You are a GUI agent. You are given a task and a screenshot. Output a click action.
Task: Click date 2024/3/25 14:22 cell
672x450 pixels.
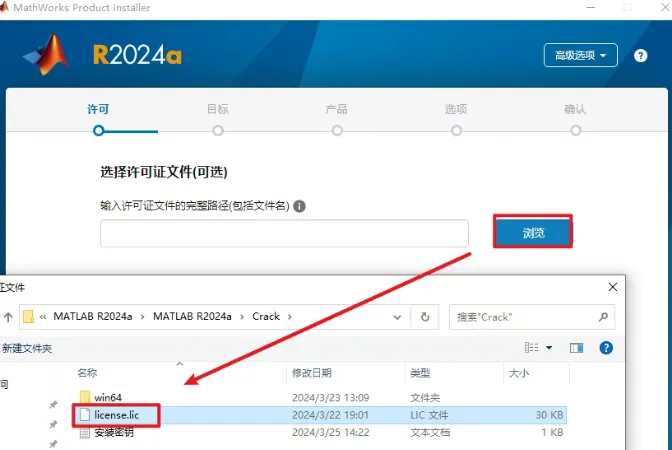330,432
